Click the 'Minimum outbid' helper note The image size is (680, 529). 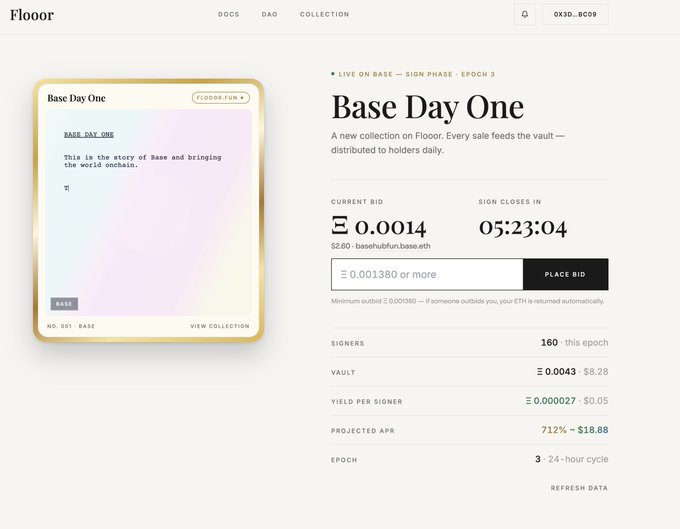tap(468, 301)
